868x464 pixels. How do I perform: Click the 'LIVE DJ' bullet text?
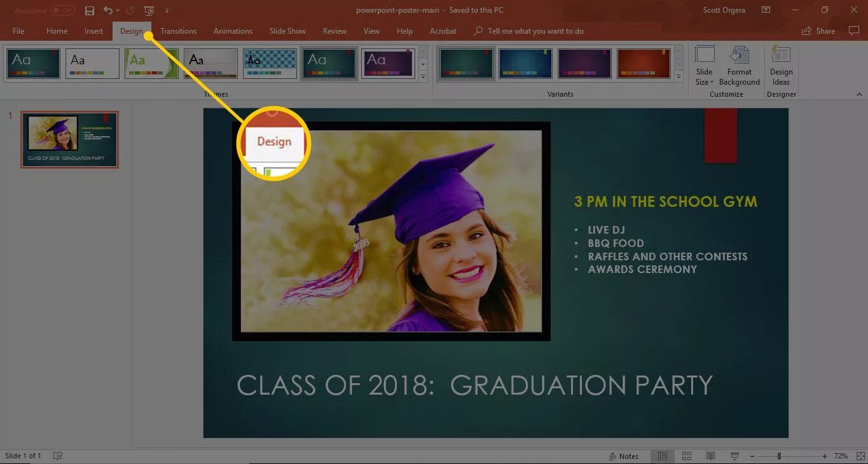coord(607,230)
